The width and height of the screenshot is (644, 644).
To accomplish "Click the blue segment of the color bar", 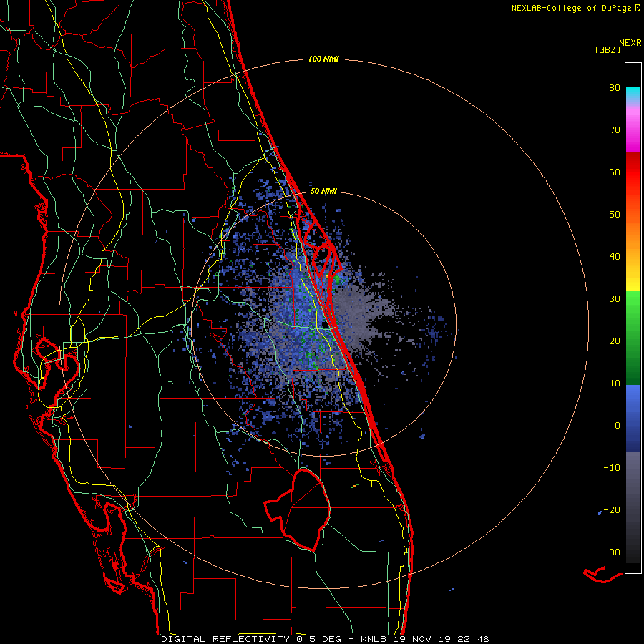I will (x=633, y=419).
